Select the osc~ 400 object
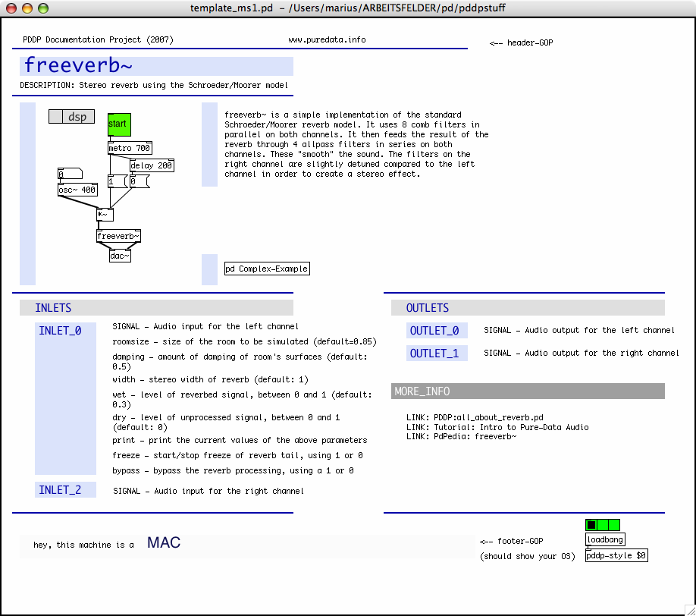This screenshot has height=616, width=696. coord(77,190)
